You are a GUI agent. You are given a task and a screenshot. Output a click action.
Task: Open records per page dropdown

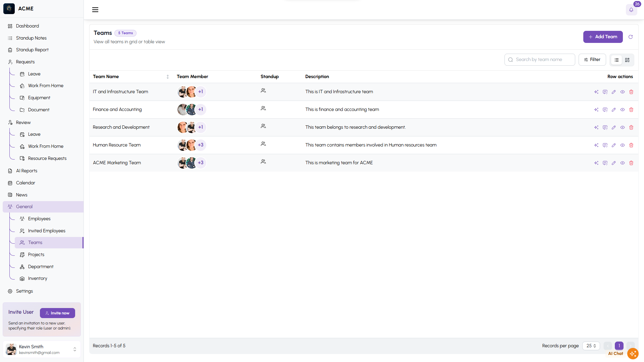(591, 346)
